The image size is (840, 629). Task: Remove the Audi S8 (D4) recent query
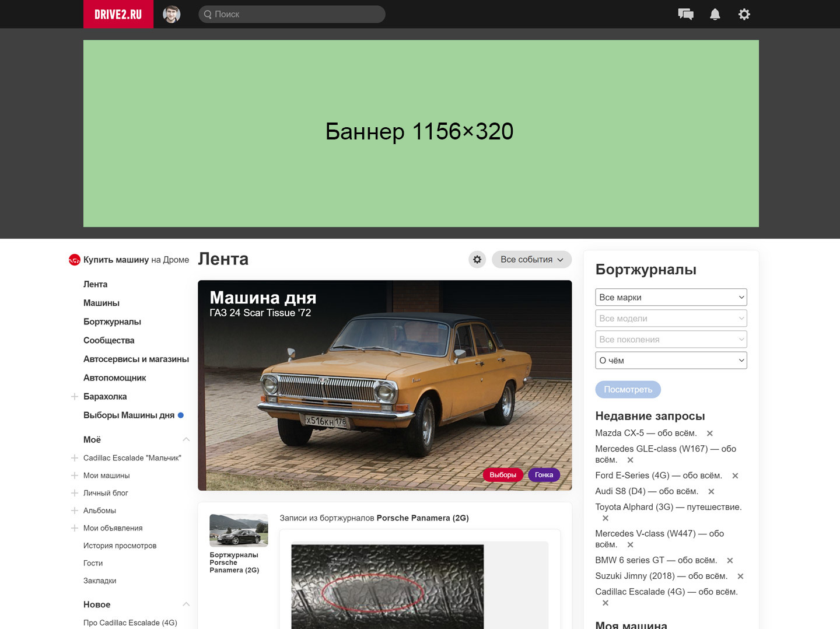(711, 492)
